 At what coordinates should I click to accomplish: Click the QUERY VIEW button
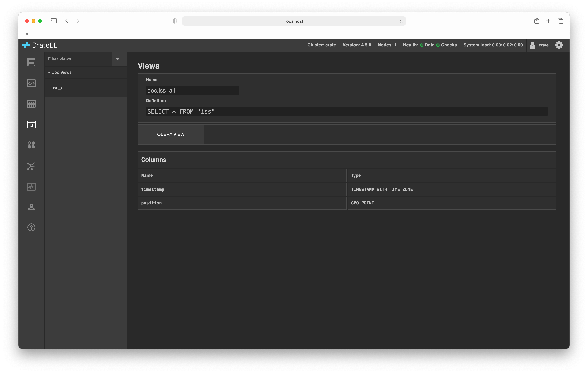(171, 134)
